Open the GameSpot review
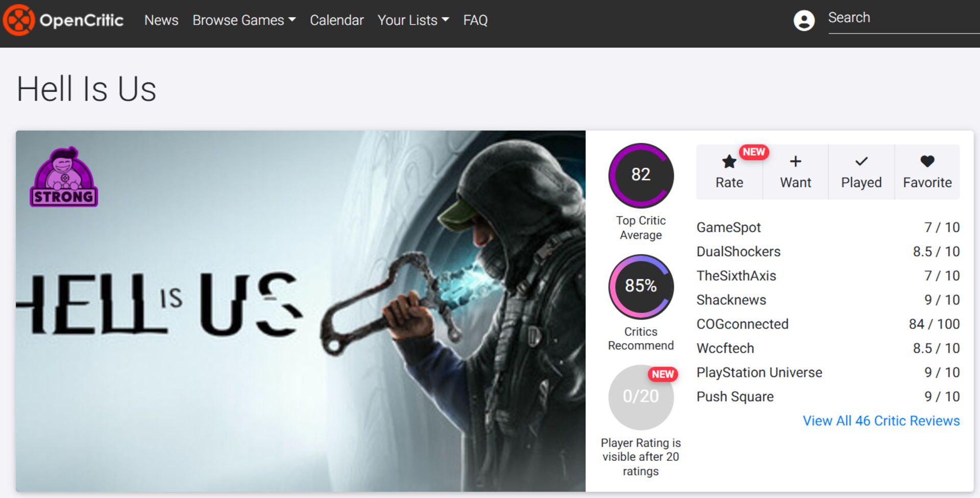980x498 pixels. (x=728, y=227)
